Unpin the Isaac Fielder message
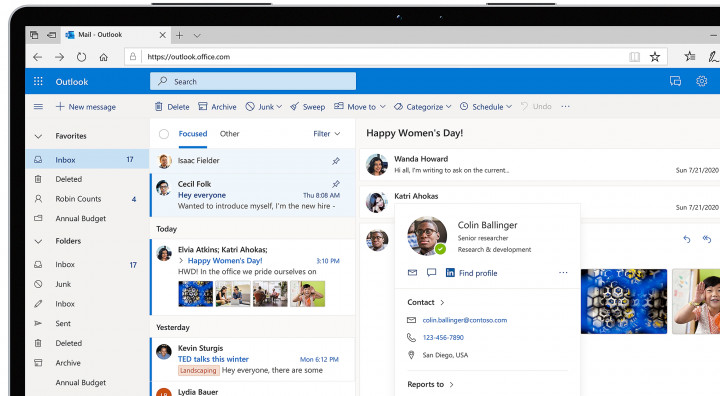This screenshot has width=720, height=396. [336, 161]
